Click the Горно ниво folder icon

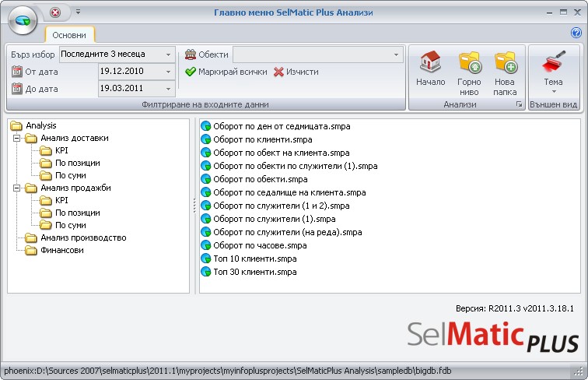click(x=470, y=62)
